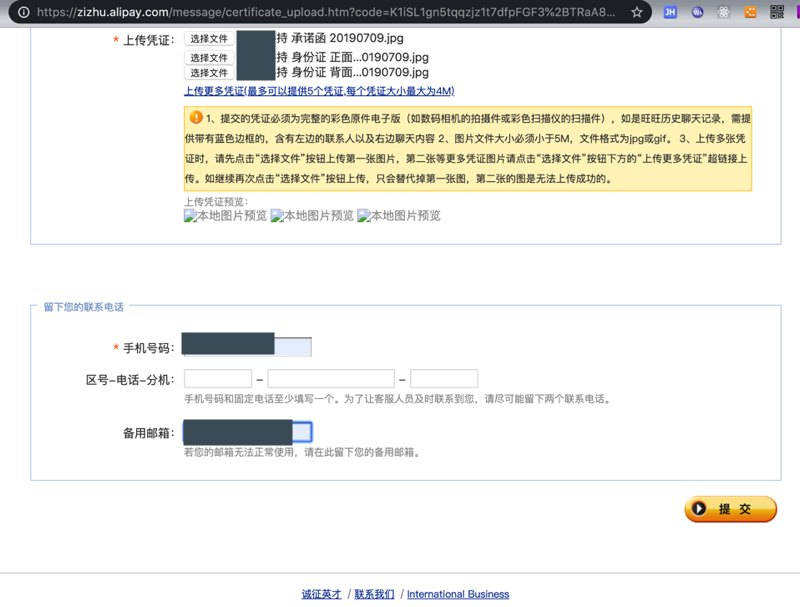This screenshot has width=800, height=607.
Task: Open the International Business footer link
Action: (x=458, y=594)
